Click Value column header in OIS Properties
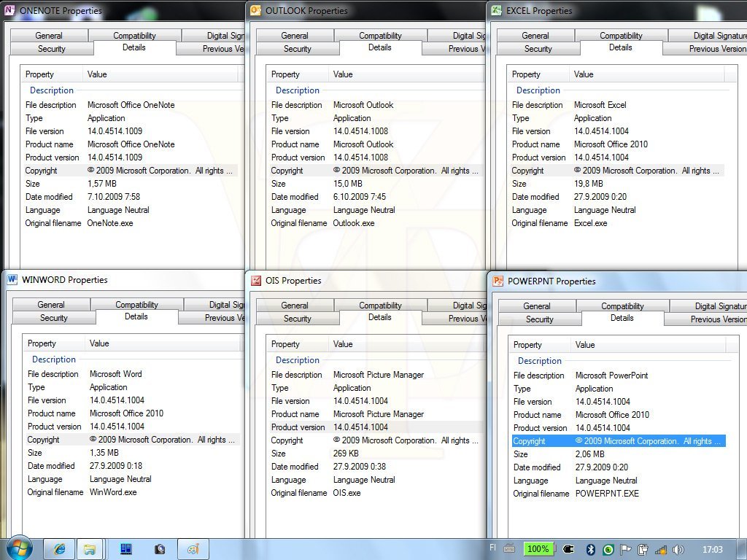The width and height of the screenshot is (747, 560). click(406, 344)
